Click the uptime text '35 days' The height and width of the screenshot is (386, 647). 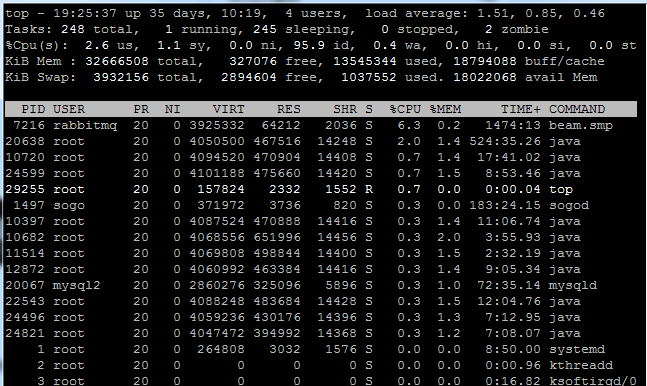point(177,13)
